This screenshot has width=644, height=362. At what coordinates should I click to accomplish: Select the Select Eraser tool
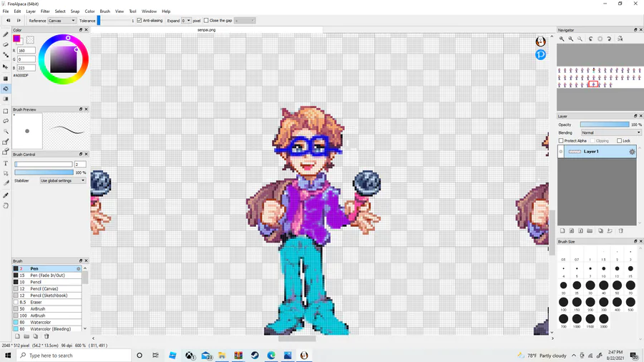6,152
